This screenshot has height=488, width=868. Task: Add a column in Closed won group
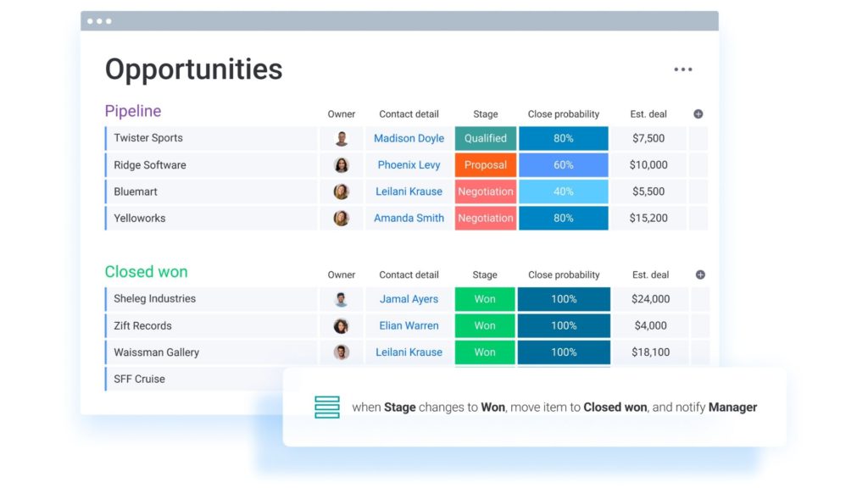(700, 274)
